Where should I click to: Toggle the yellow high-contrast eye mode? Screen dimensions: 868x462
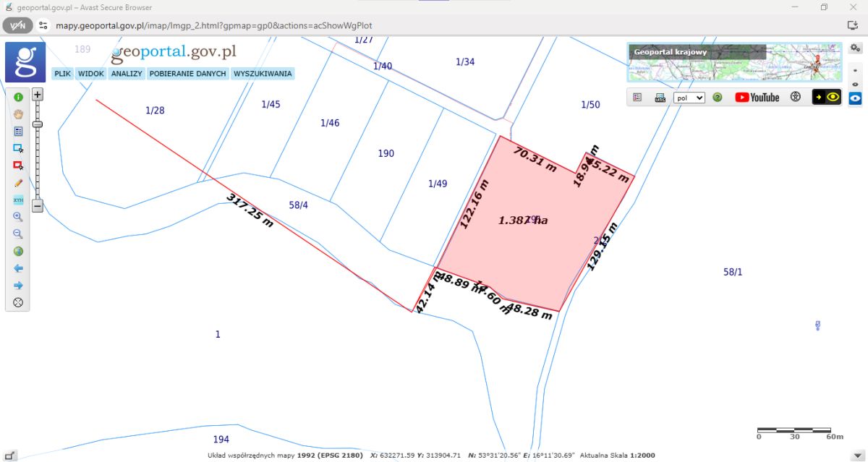point(827,97)
